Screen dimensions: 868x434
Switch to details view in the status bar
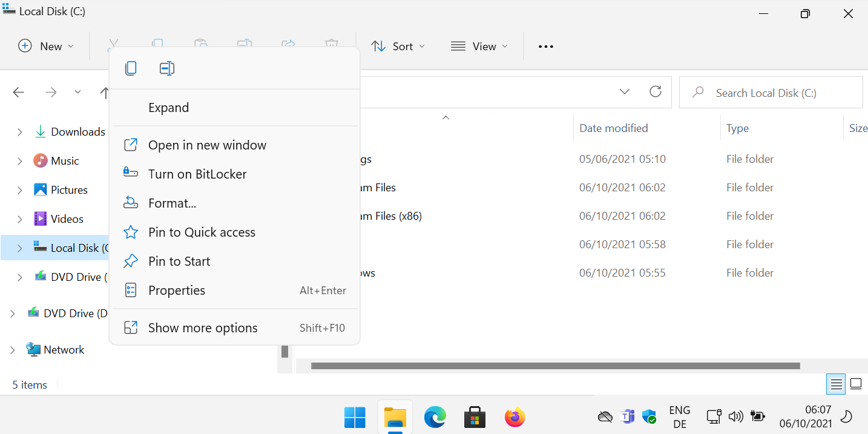tap(836, 384)
